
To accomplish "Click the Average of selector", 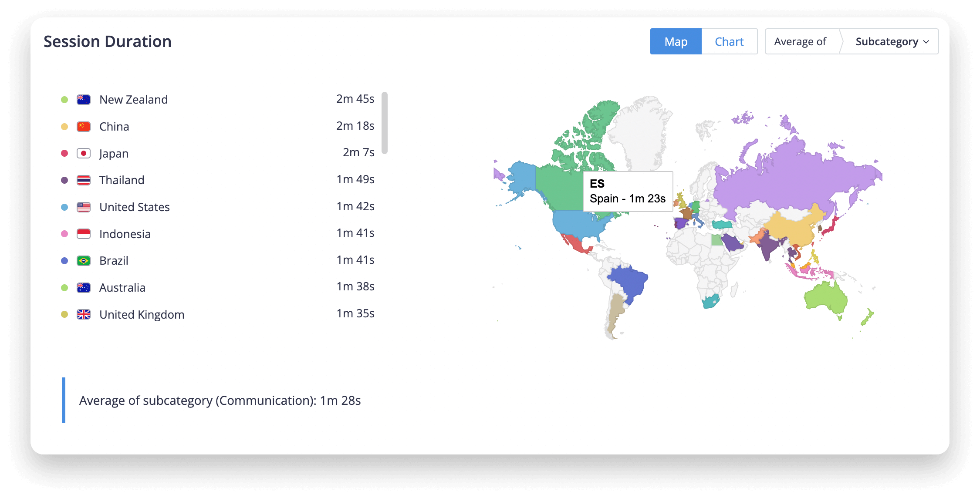I will 801,41.
